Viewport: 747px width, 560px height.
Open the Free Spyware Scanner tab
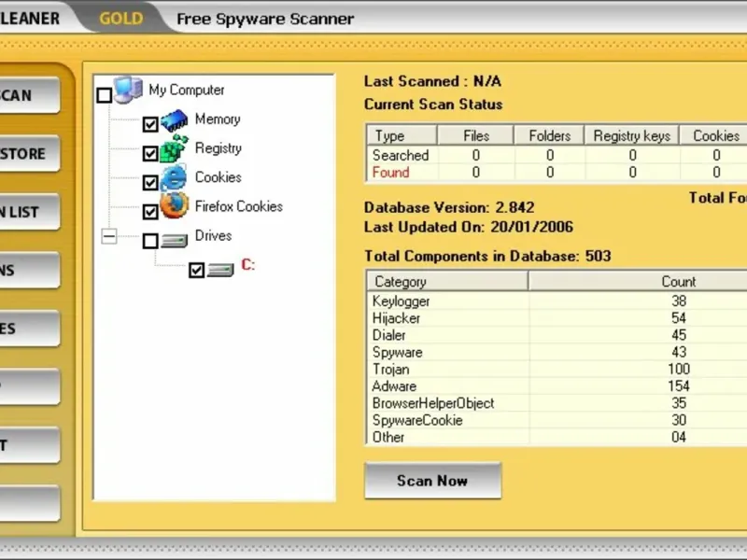tap(265, 19)
